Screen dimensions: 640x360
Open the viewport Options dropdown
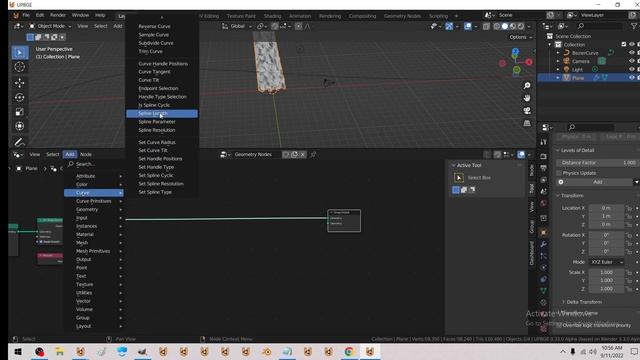[521, 37]
